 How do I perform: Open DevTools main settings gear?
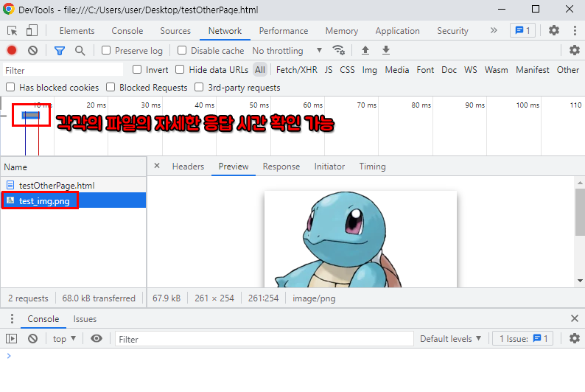coord(554,30)
